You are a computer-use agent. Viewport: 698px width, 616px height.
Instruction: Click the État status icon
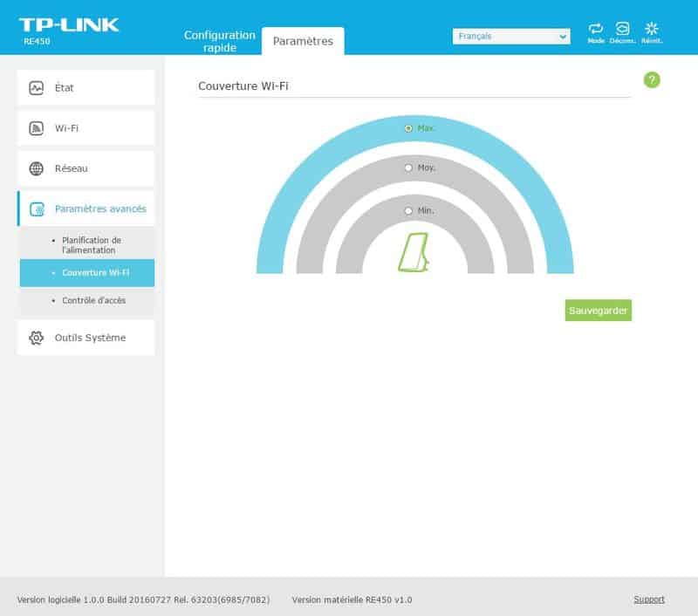pos(37,88)
